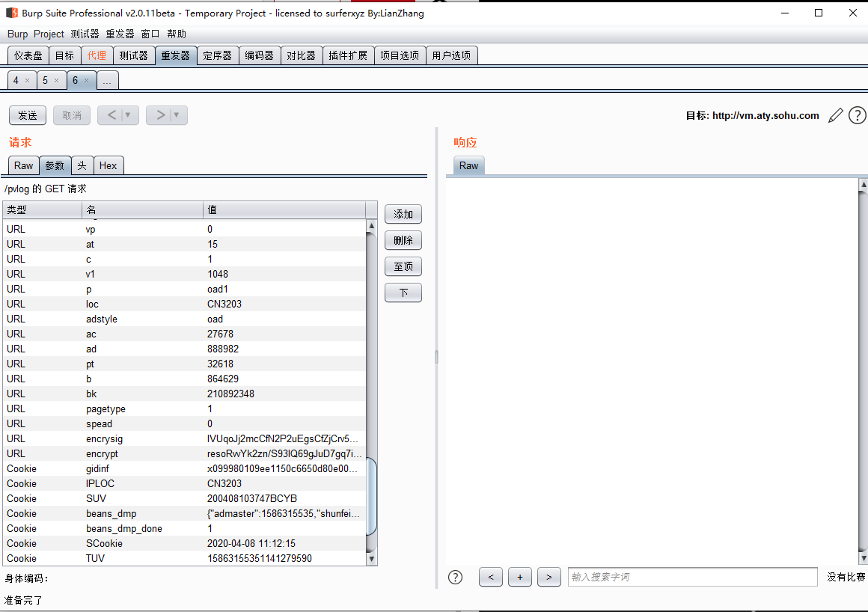Click the 至顶 move-to-top button
Viewport: 868px width, 612px height.
coord(403,266)
